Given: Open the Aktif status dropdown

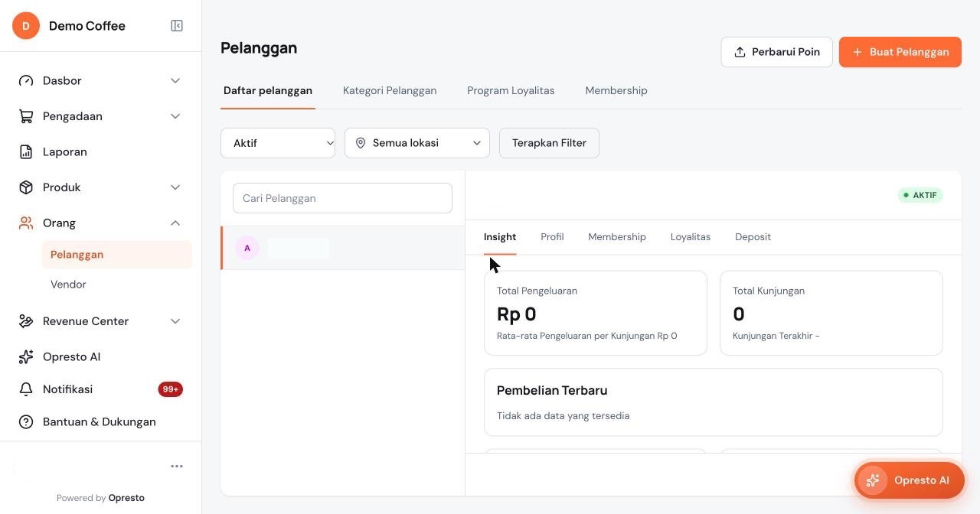Looking at the screenshot, I should point(278,143).
